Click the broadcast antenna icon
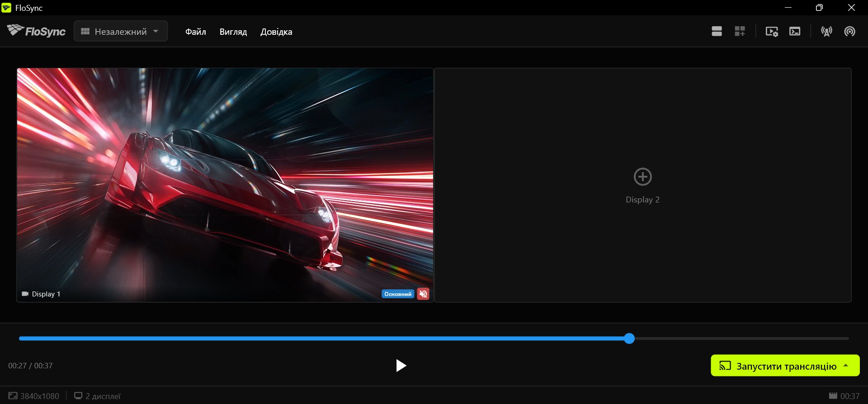Image resolution: width=868 pixels, height=404 pixels. tap(827, 31)
